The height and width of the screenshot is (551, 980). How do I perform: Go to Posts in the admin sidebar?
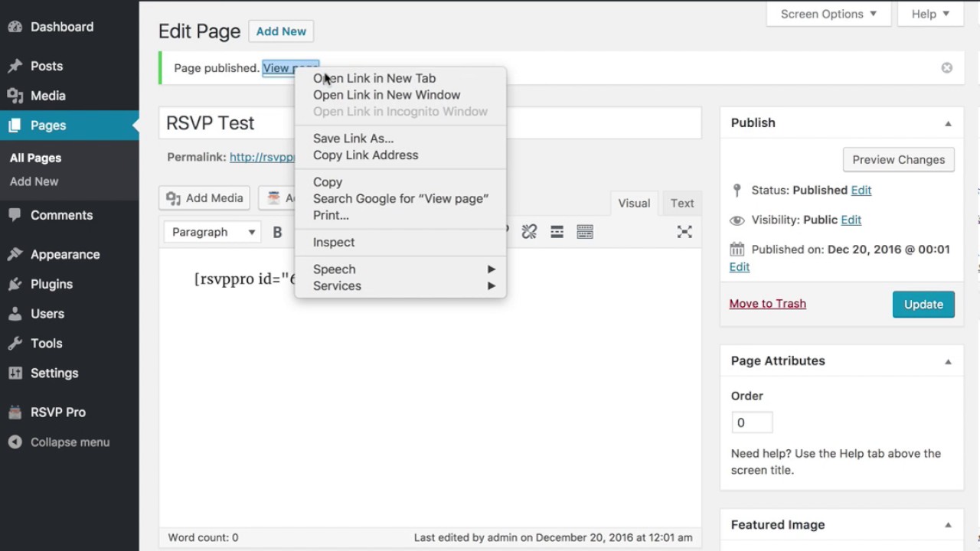(47, 66)
